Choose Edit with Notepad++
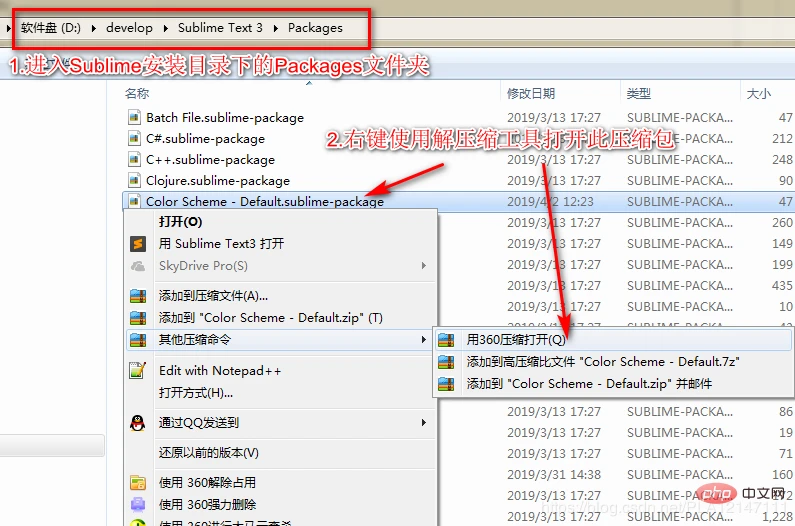This screenshot has width=795, height=526. coord(220,371)
